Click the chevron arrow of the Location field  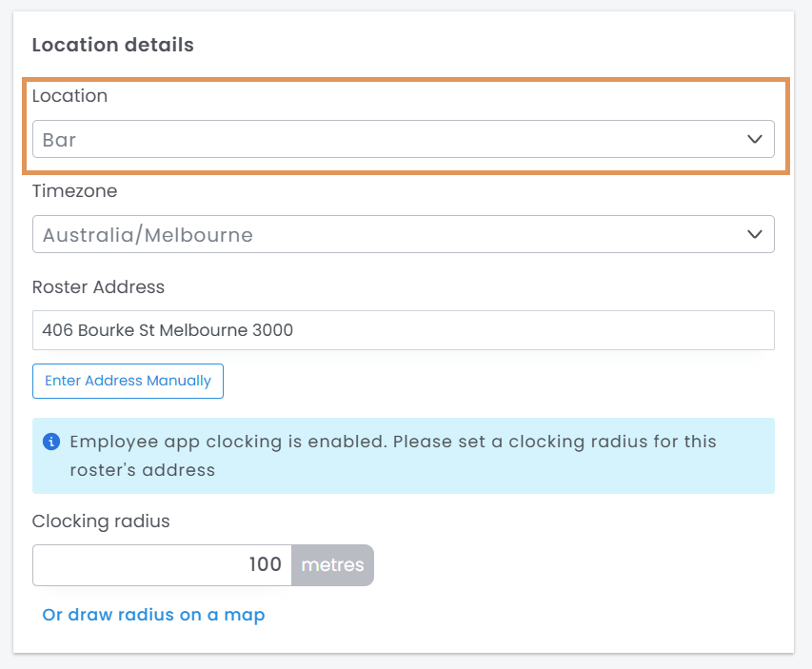click(x=755, y=139)
